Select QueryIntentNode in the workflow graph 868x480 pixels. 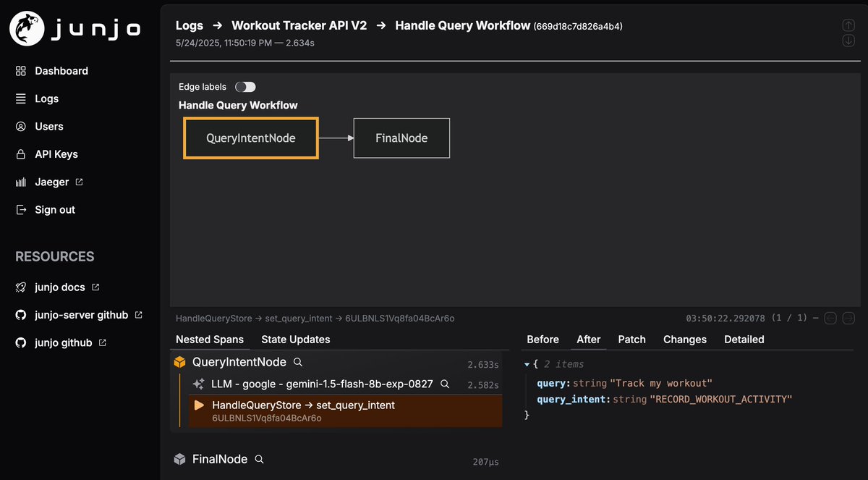[251, 138]
